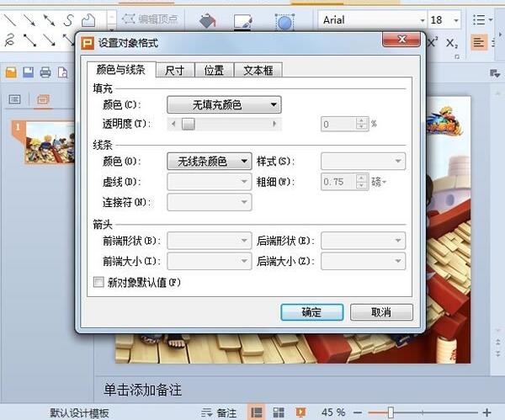Expand the 连接符(N) connector dropdown

pyautogui.click(x=210, y=202)
